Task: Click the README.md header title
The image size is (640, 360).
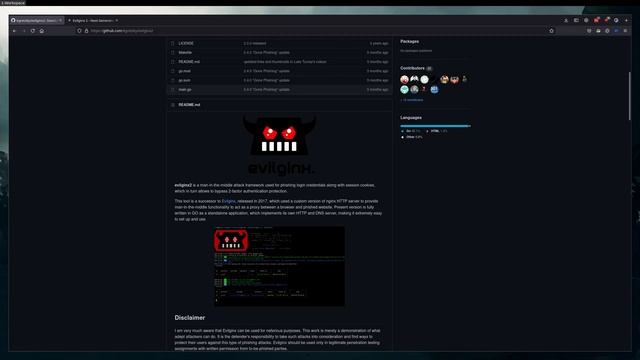Action: [189, 105]
